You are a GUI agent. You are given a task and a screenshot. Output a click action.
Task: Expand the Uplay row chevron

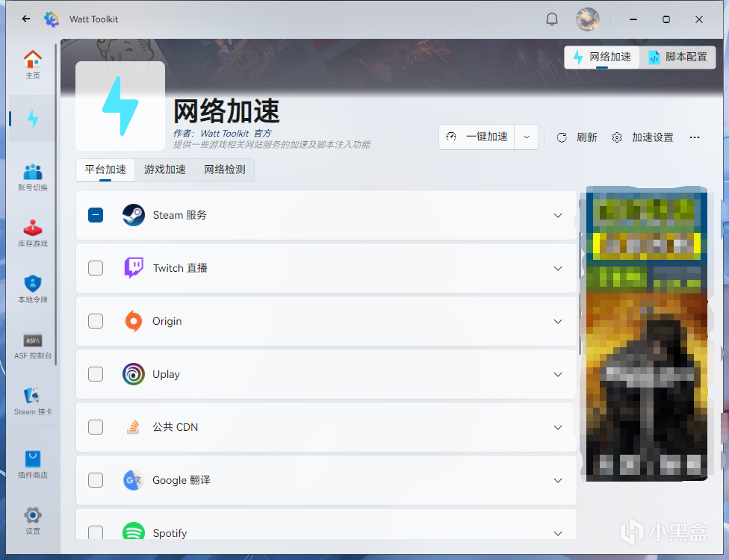click(x=558, y=375)
